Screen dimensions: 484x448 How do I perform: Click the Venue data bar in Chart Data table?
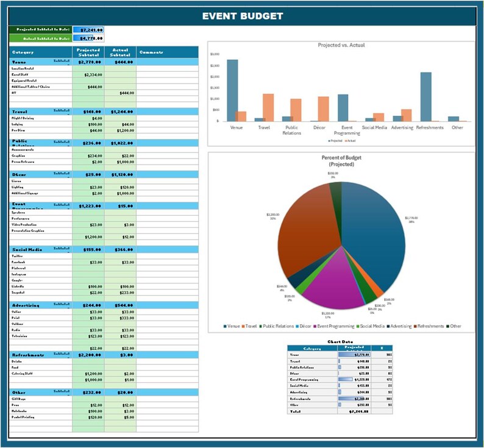point(354,355)
